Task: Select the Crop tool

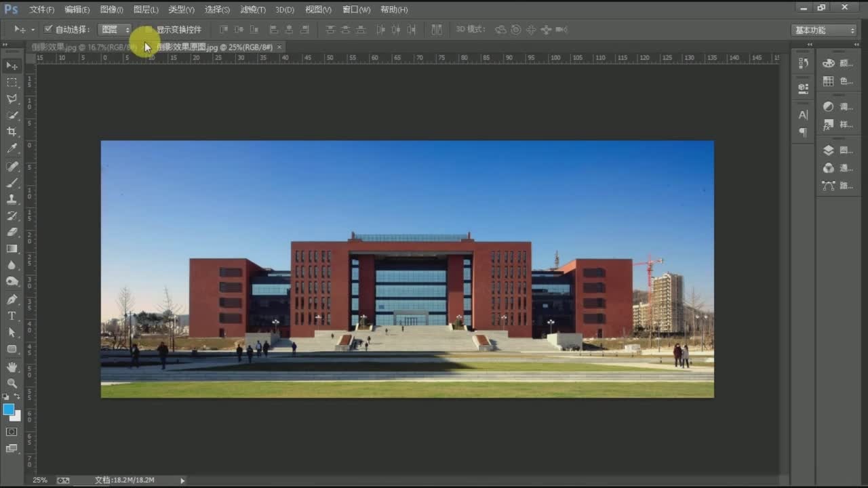Action: (12, 132)
